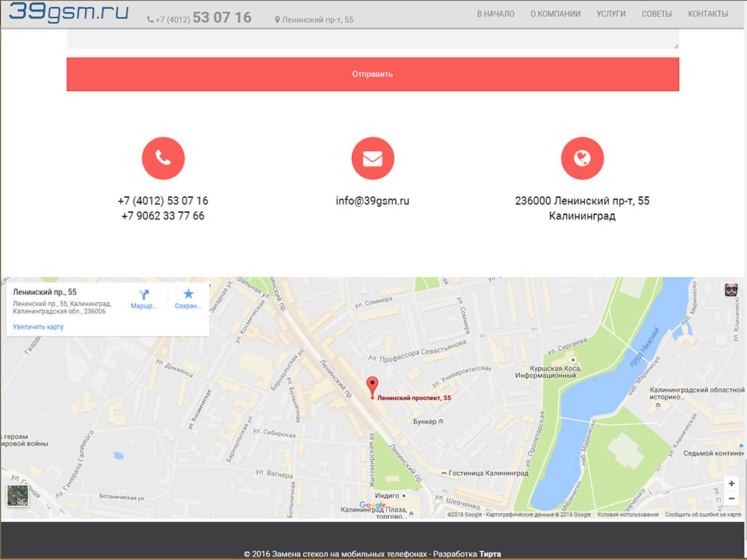Click the Google account avatar on the map
Image resolution: width=747 pixels, height=560 pixels.
731,290
